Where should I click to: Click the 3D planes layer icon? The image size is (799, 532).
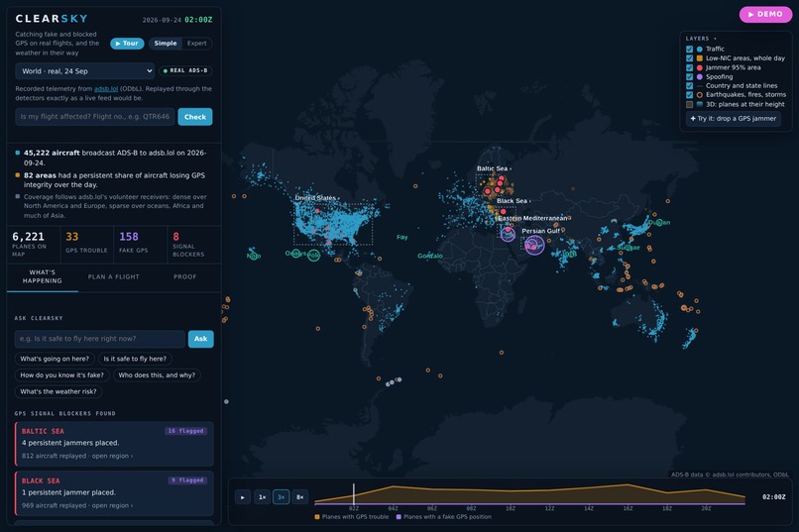tap(700, 104)
